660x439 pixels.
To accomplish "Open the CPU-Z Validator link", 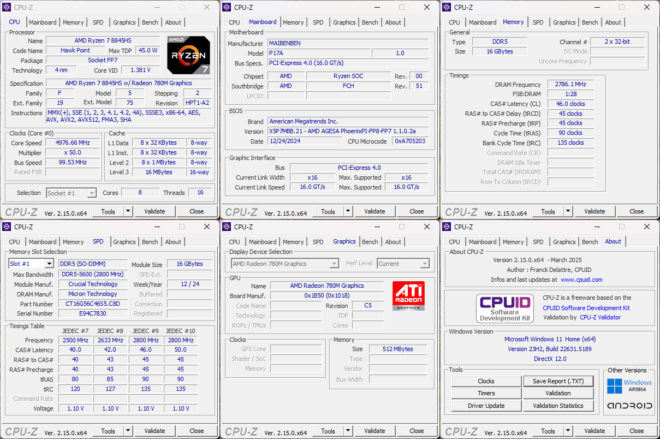I will pos(600,317).
